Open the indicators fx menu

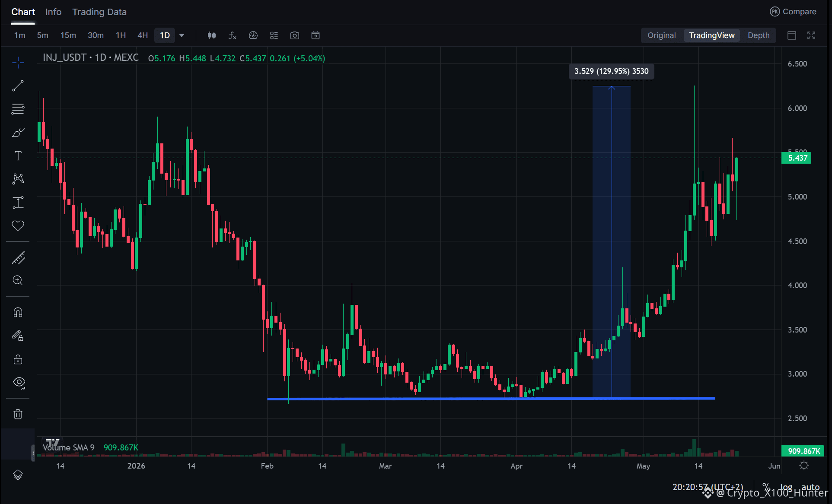233,35
